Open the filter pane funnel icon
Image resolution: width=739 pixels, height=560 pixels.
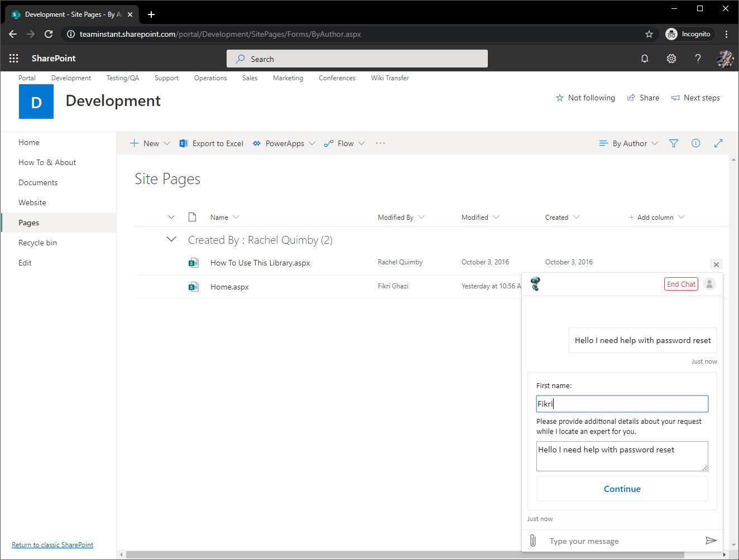674,143
